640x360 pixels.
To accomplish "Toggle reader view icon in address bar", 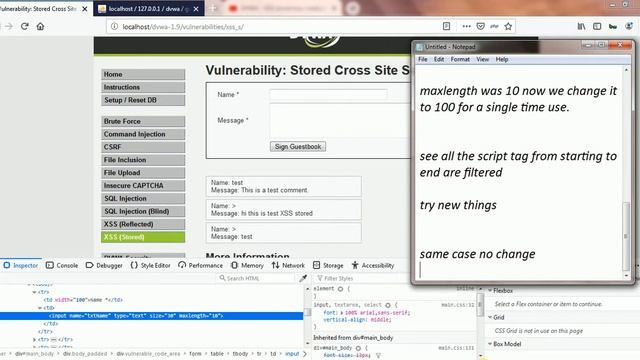I will [x=447, y=27].
